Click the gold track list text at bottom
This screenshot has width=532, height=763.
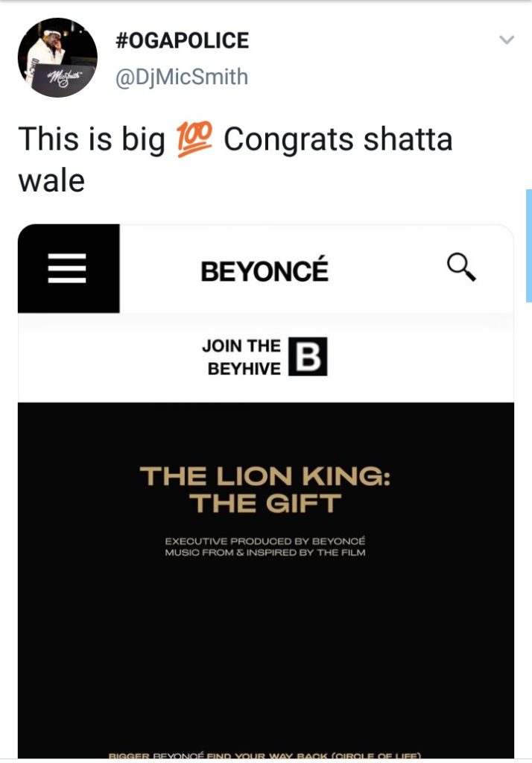pyautogui.click(x=265, y=756)
